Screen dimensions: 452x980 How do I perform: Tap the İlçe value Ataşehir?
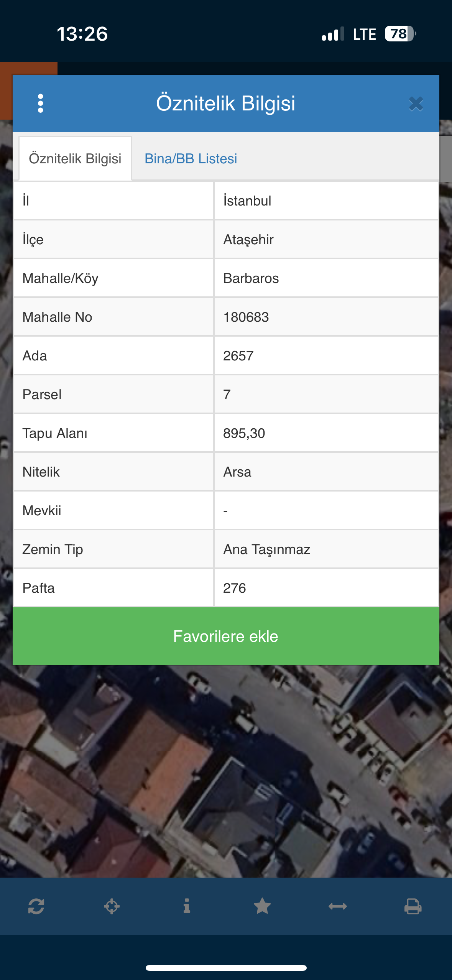[x=248, y=240]
